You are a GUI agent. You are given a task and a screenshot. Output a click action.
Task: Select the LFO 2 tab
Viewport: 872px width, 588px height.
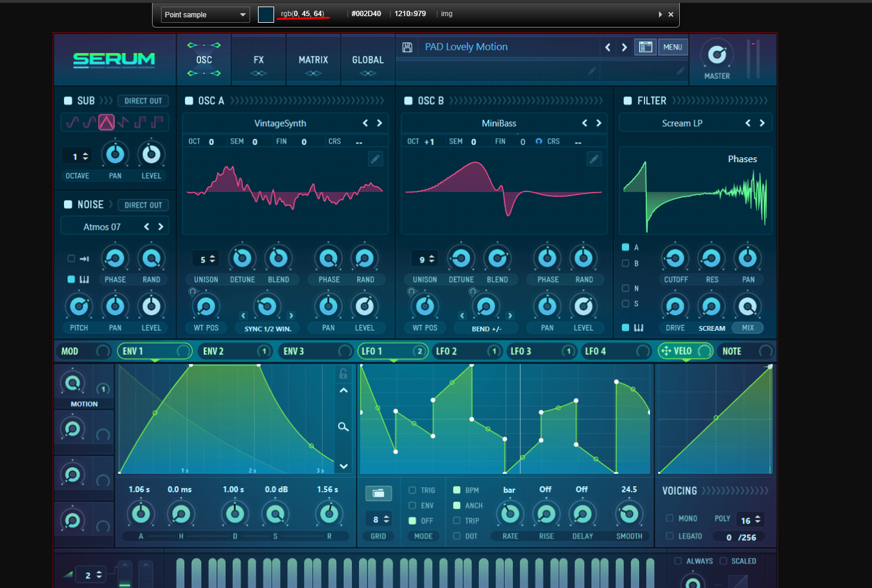[468, 351]
